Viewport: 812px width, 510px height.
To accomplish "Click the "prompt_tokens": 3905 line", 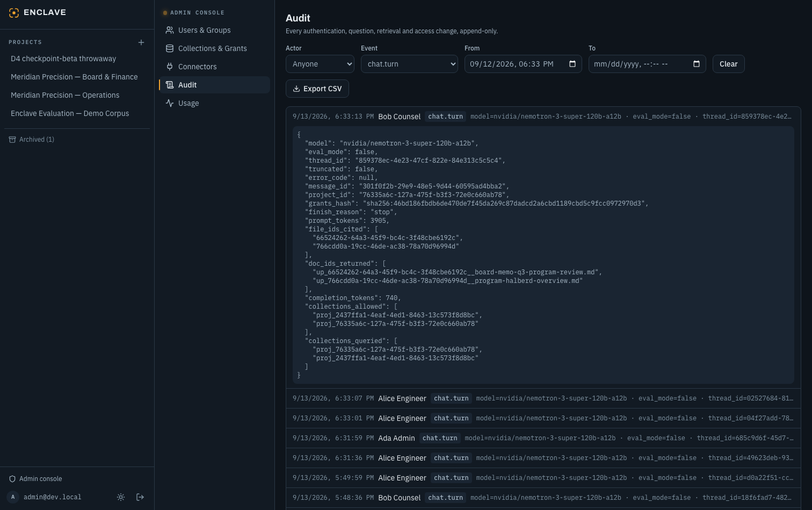I will click(347, 221).
